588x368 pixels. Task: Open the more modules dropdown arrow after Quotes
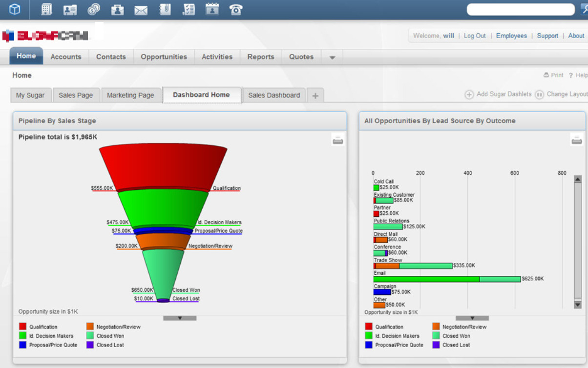[332, 57]
